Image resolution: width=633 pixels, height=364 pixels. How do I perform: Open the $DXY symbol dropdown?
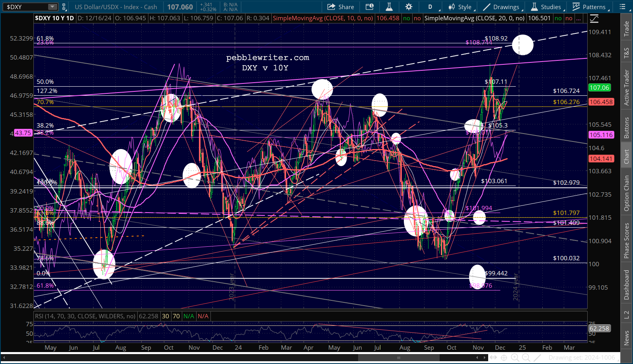pyautogui.click(x=53, y=7)
